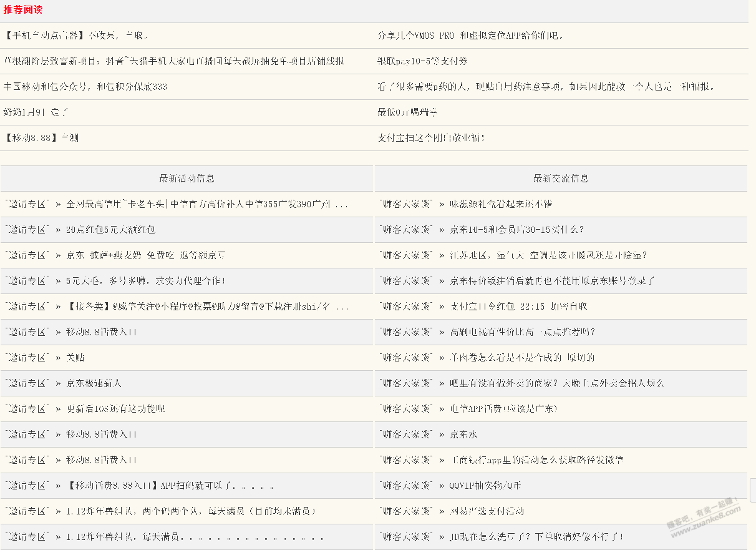Open the 羊肉卷 合成 原切 thread
This screenshot has height=550, width=756.
coord(522,358)
